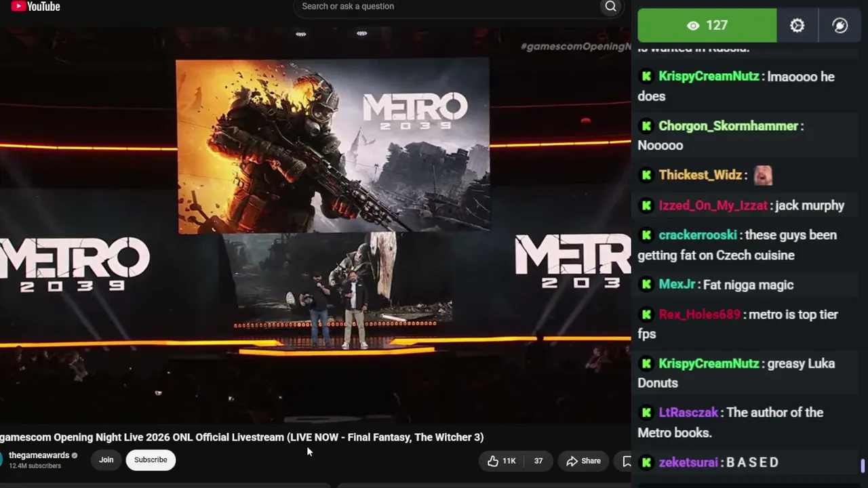
Task: Click Kick badge next to MexJr
Action: point(646,285)
